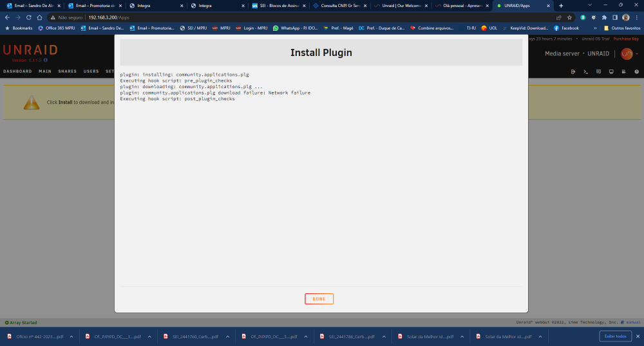
Task: Open the Unraid log icon
Action: pyautogui.click(x=624, y=72)
